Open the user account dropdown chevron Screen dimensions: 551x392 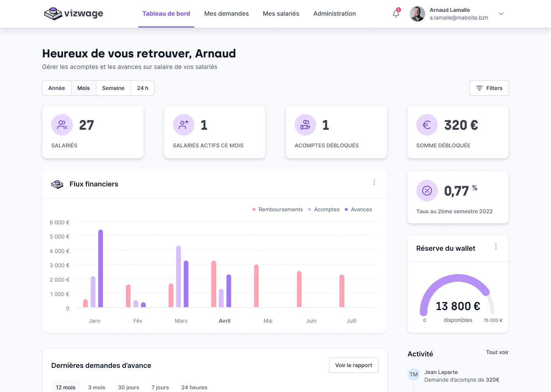pyautogui.click(x=501, y=14)
